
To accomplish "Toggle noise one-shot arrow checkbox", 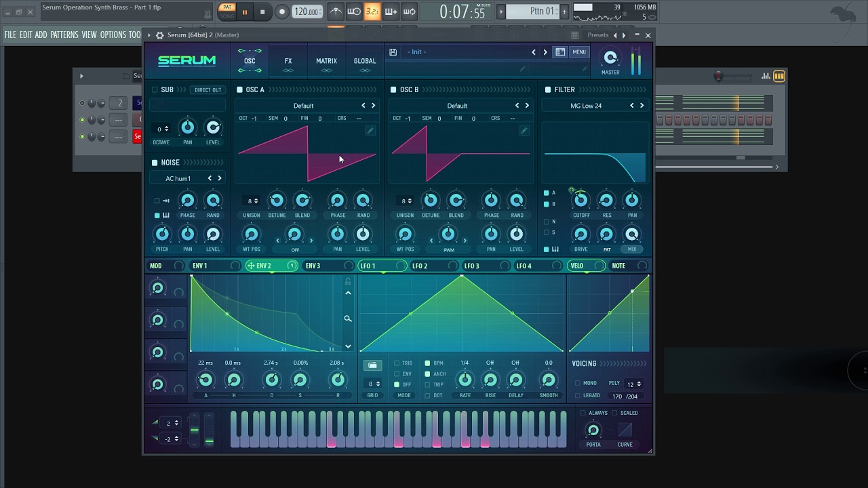I will click(x=157, y=201).
